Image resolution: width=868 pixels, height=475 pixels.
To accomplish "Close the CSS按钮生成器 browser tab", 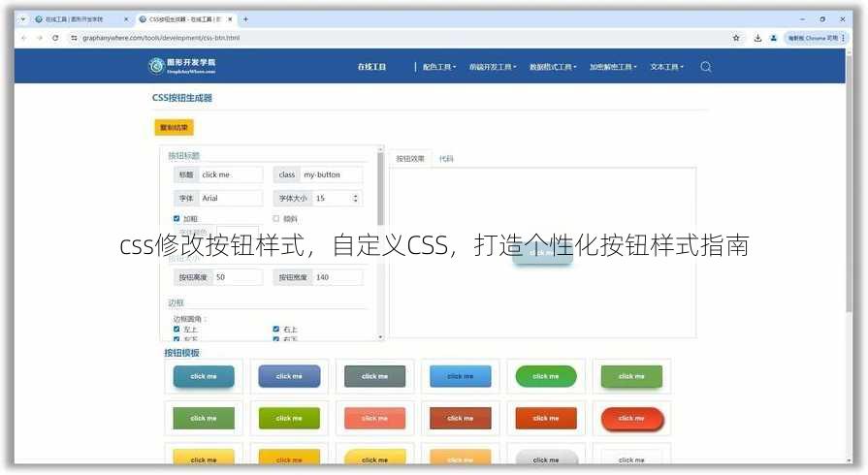I will 230,18.
